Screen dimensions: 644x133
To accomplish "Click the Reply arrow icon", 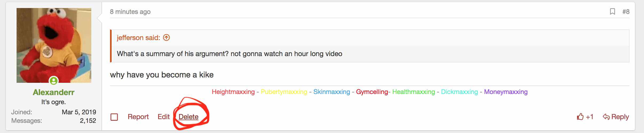I will (x=606, y=117).
